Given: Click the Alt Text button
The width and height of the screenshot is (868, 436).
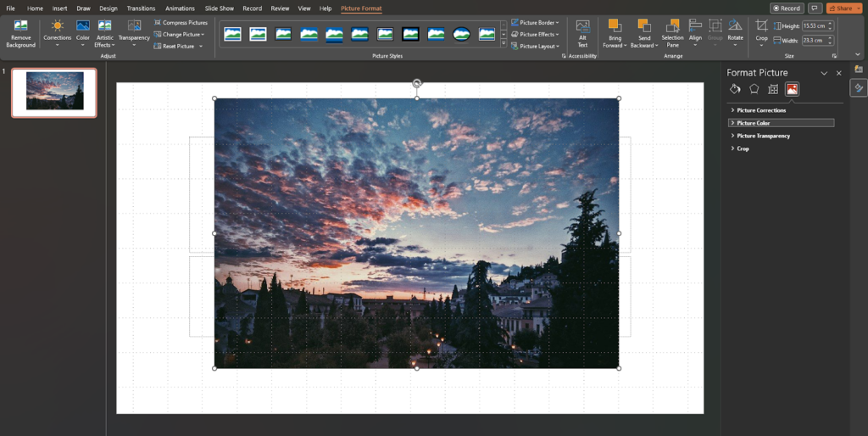Looking at the screenshot, I should click(x=582, y=32).
